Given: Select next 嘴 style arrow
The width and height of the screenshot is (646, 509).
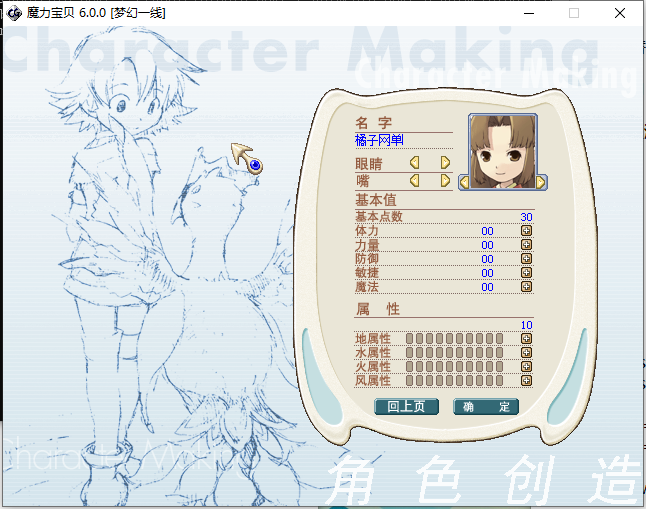Looking at the screenshot, I should (x=446, y=181).
